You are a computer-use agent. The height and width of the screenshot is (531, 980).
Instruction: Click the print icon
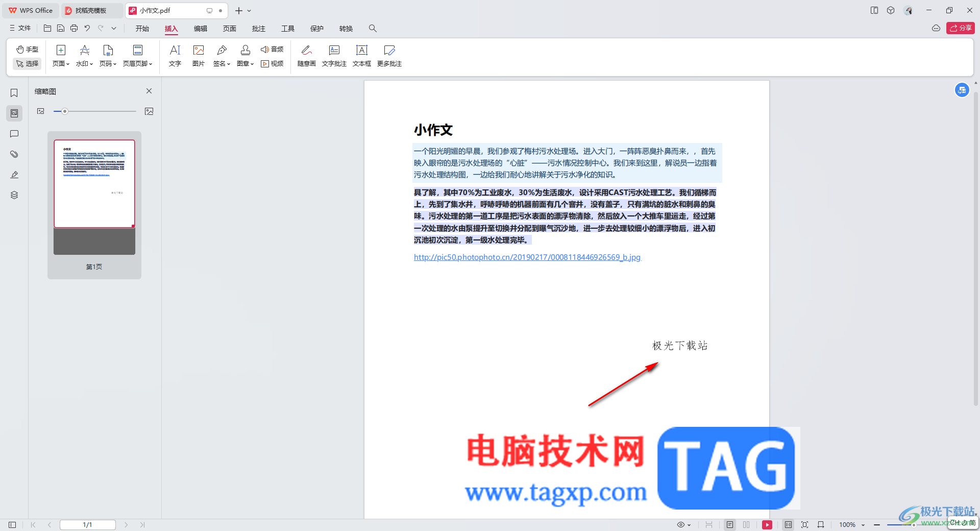tap(74, 29)
